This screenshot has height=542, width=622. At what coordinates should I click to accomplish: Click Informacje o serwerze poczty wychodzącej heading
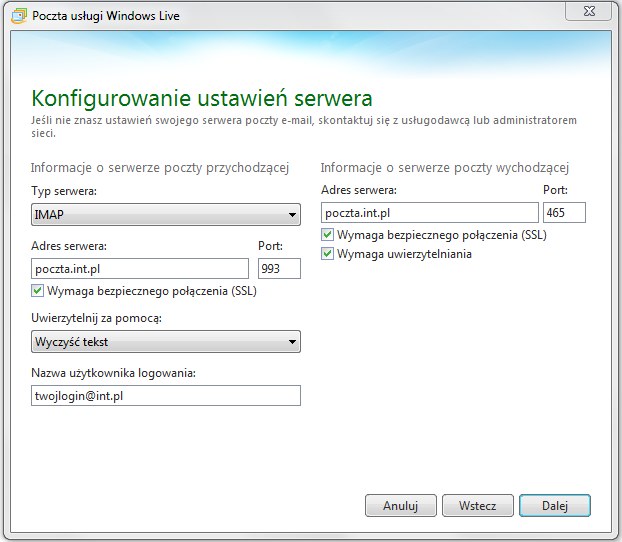click(x=445, y=168)
